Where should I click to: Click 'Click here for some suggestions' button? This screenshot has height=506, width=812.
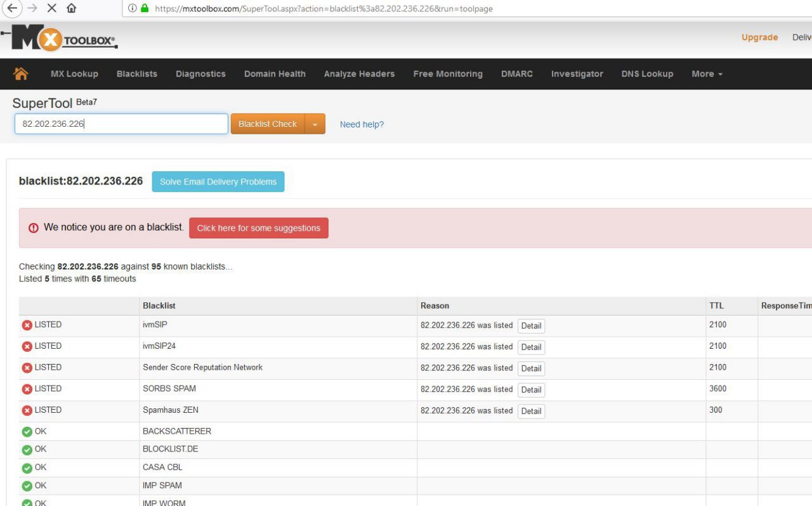tap(259, 228)
